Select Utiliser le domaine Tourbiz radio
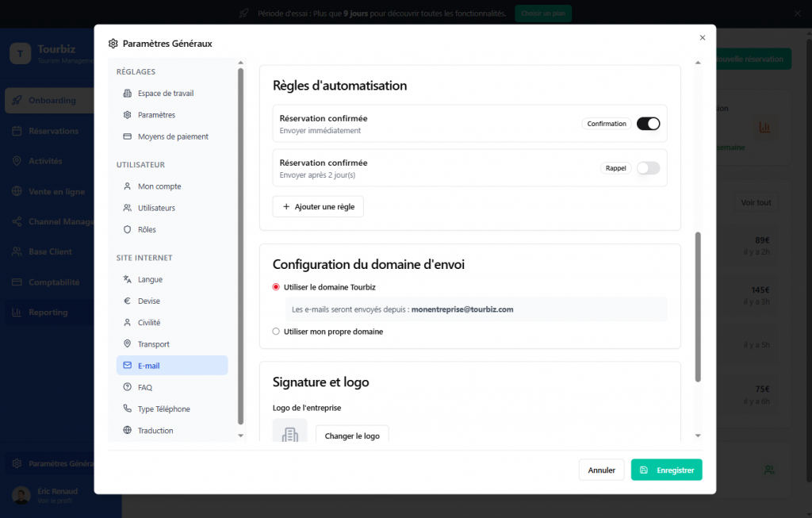The height and width of the screenshot is (518, 812). (276, 287)
